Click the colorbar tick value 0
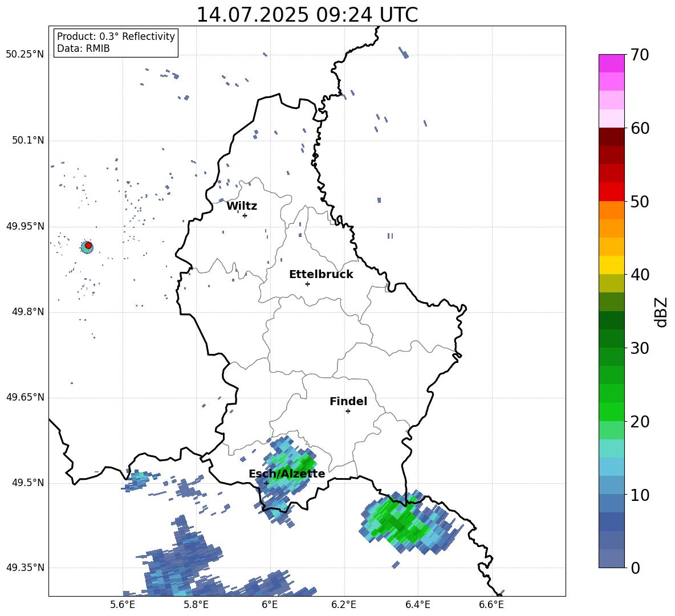Screen dimensions: 675x616 click(x=635, y=568)
